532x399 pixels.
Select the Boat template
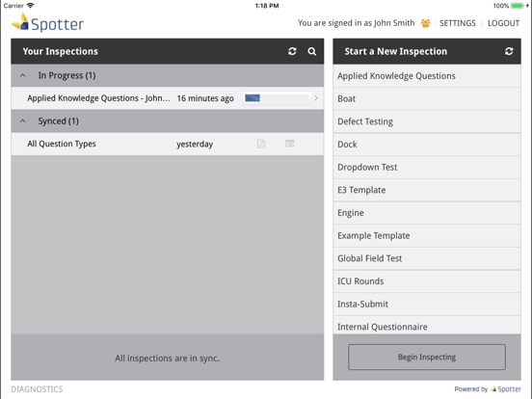[427, 98]
